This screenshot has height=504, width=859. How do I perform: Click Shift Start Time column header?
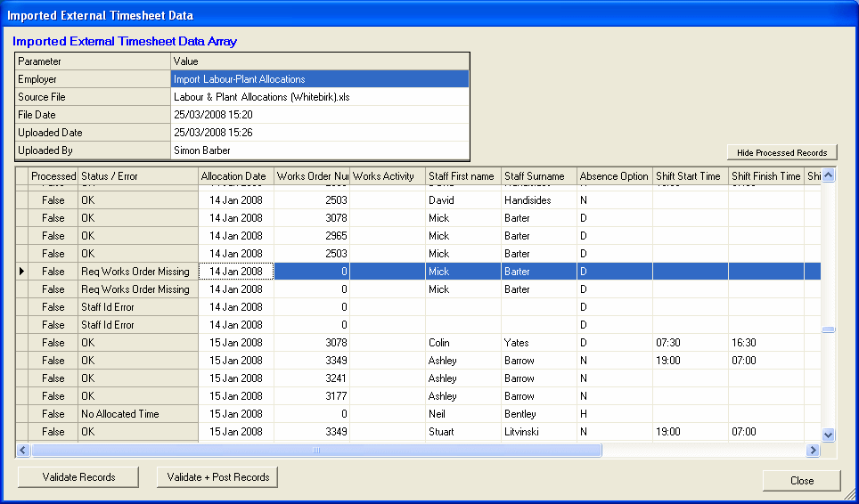689,176
